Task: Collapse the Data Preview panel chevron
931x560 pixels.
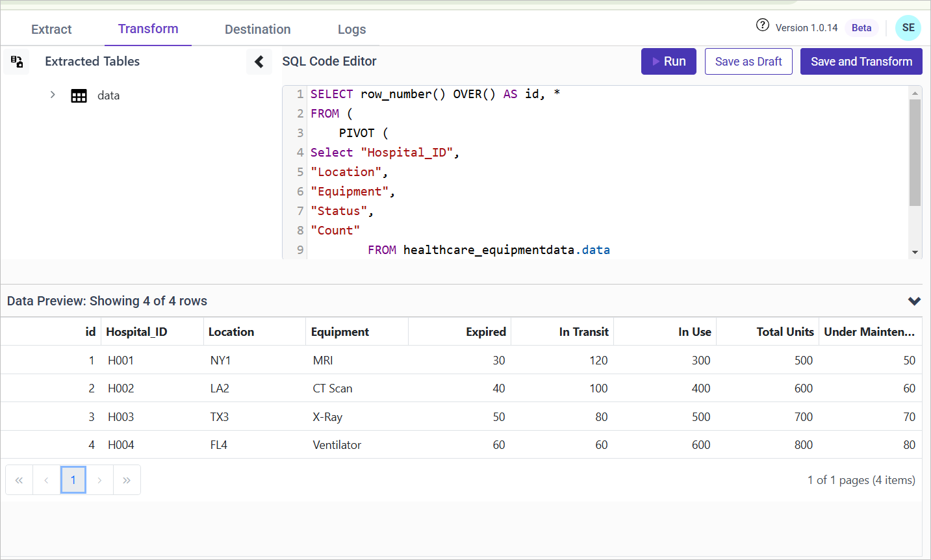Action: [914, 301]
